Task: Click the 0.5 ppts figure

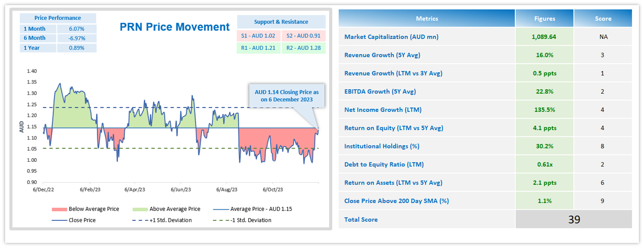Action: coord(544,73)
